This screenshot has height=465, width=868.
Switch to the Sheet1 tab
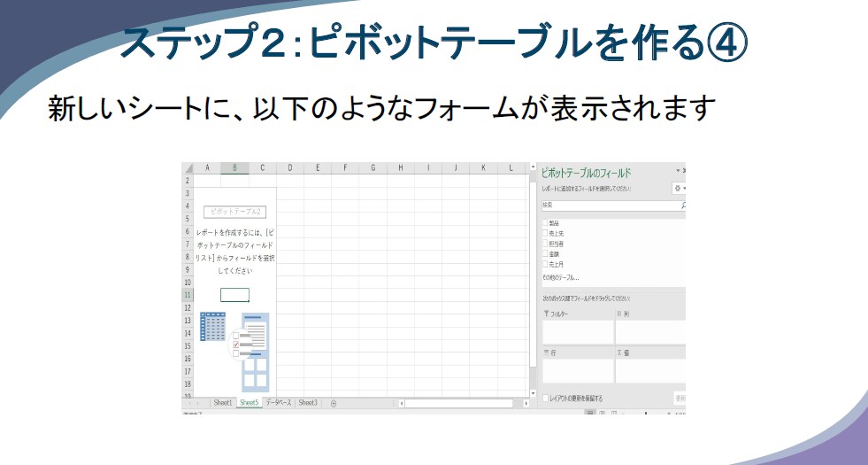(223, 403)
